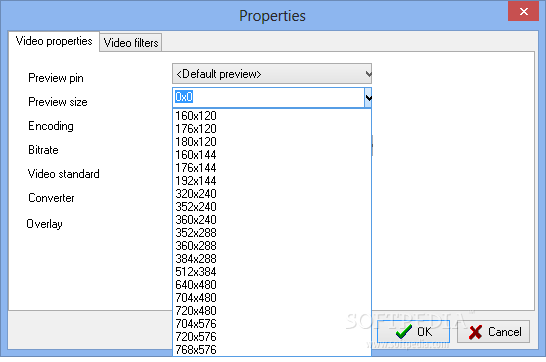Click the red X icon on Cancel
Image resolution: width=546 pixels, height=362 pixels.
pos(475,332)
